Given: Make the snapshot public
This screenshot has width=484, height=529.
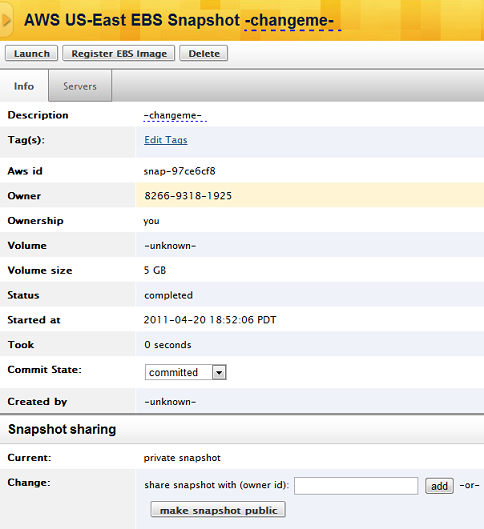Looking at the screenshot, I should coord(218,509).
